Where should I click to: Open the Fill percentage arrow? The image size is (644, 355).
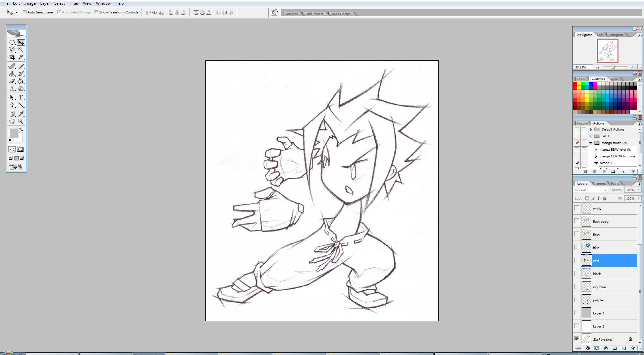[638, 198]
